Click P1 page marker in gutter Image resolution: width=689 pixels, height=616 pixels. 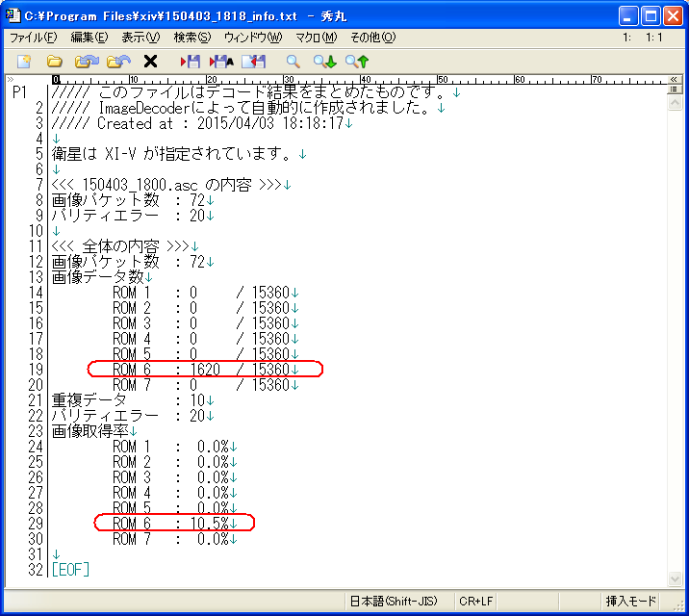point(20,92)
